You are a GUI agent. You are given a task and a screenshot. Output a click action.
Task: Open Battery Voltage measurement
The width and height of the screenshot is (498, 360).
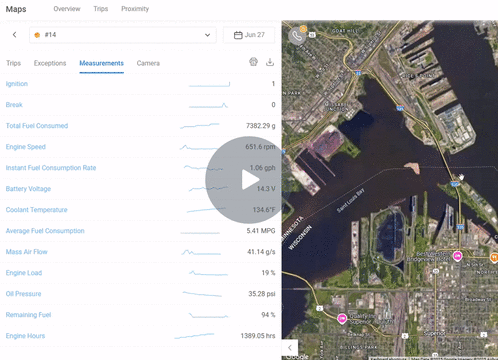28,189
